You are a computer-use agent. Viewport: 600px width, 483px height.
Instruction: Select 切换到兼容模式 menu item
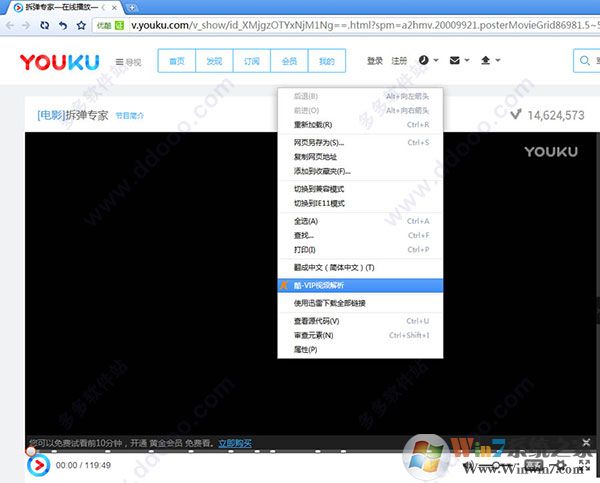360,189
